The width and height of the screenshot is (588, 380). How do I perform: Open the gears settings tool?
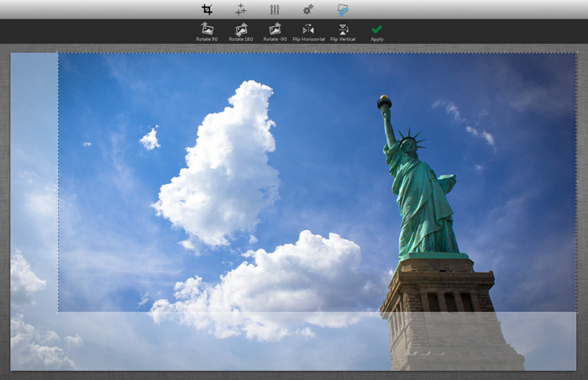pos(308,9)
